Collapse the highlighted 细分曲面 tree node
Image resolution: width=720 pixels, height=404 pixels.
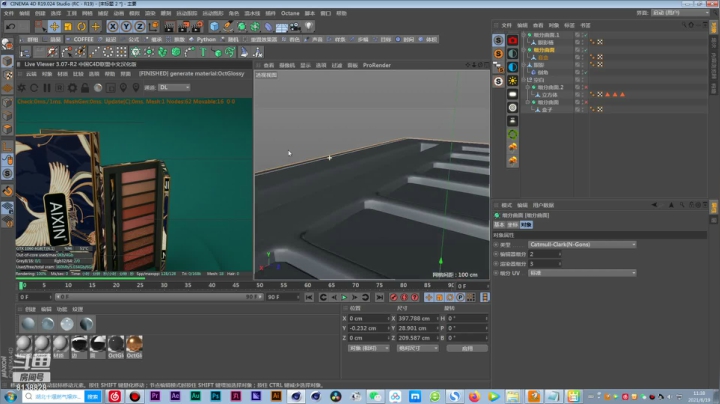pyautogui.click(x=524, y=50)
